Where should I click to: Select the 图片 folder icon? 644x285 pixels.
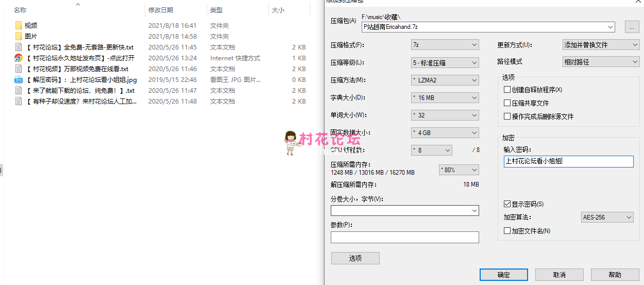[19, 36]
